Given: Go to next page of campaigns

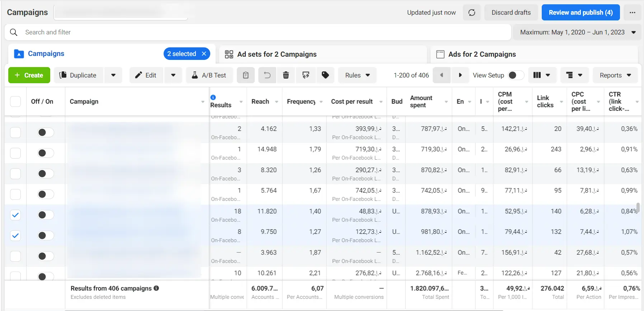Looking at the screenshot, I should tap(460, 75).
